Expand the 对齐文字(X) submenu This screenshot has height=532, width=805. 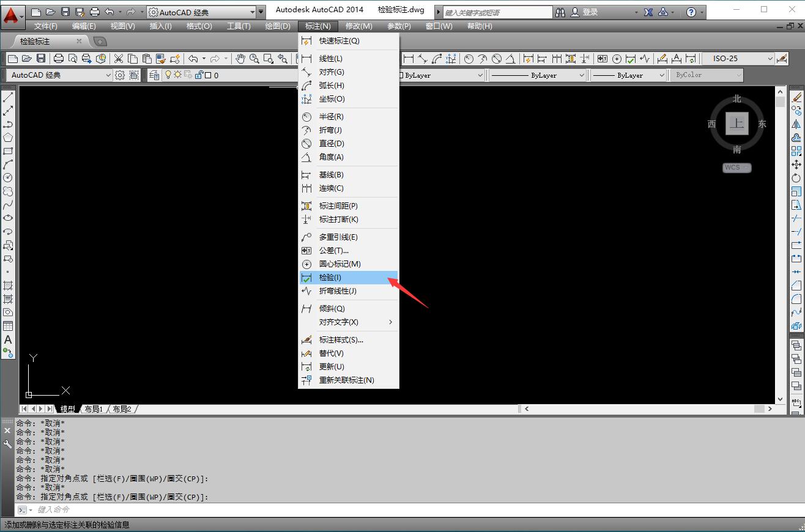pyautogui.click(x=349, y=322)
